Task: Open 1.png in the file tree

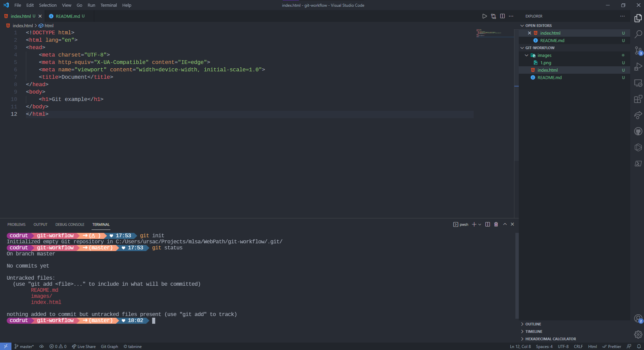Action: coord(546,63)
